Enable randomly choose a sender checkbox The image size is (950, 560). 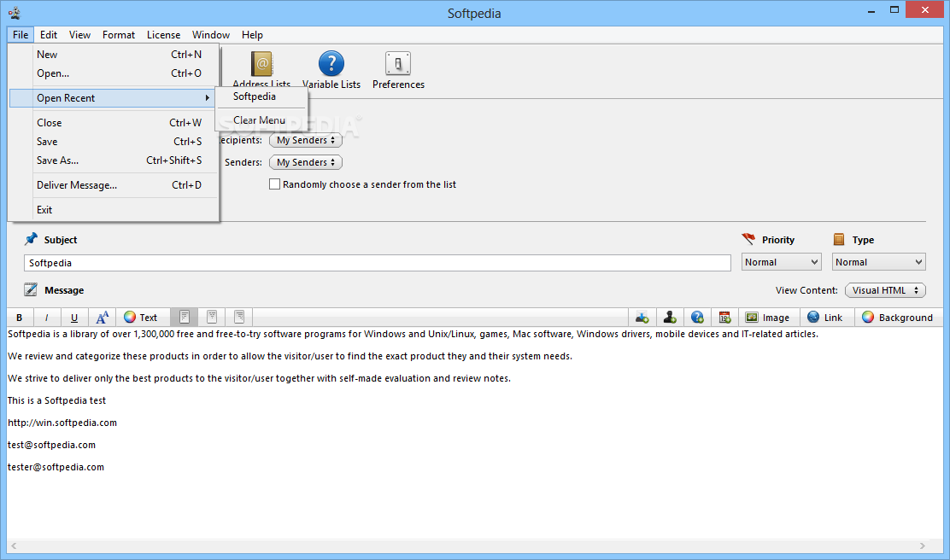click(x=274, y=184)
